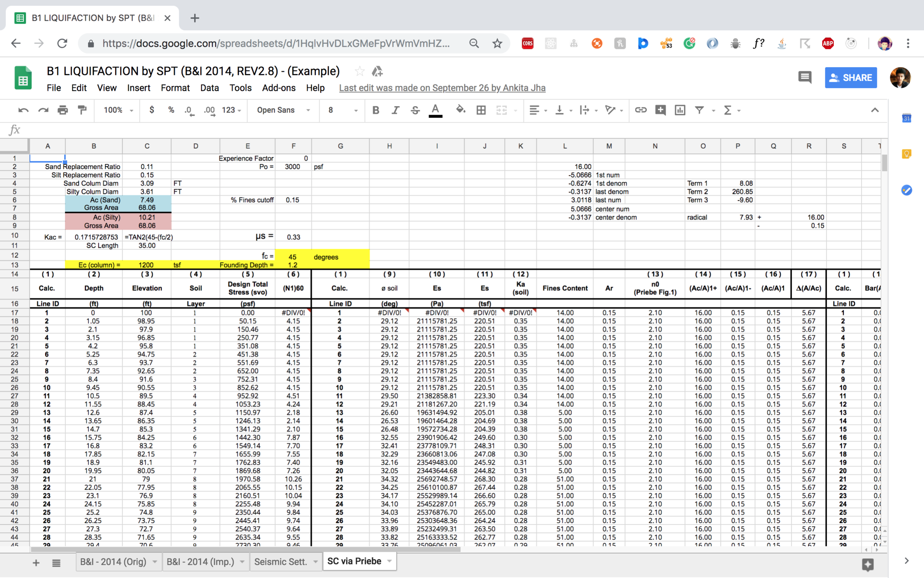924x578 pixels.
Task: Click the Insert link icon
Action: pos(640,110)
